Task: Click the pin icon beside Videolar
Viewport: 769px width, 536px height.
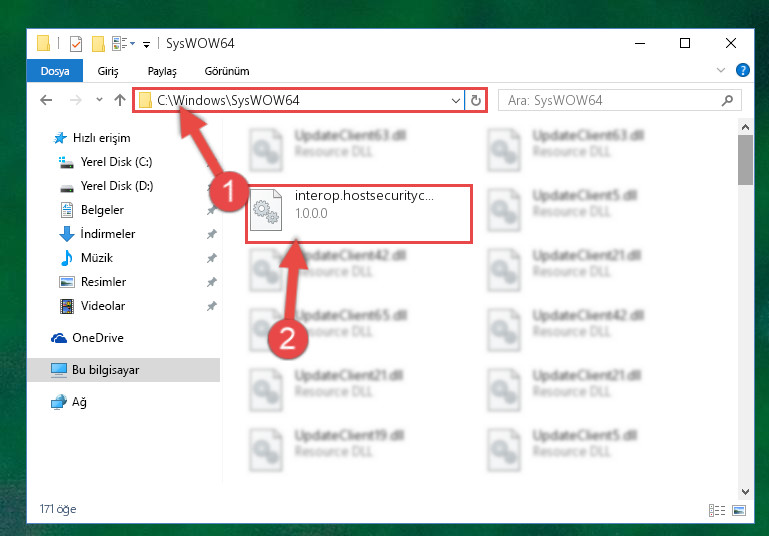Action: pos(211,306)
